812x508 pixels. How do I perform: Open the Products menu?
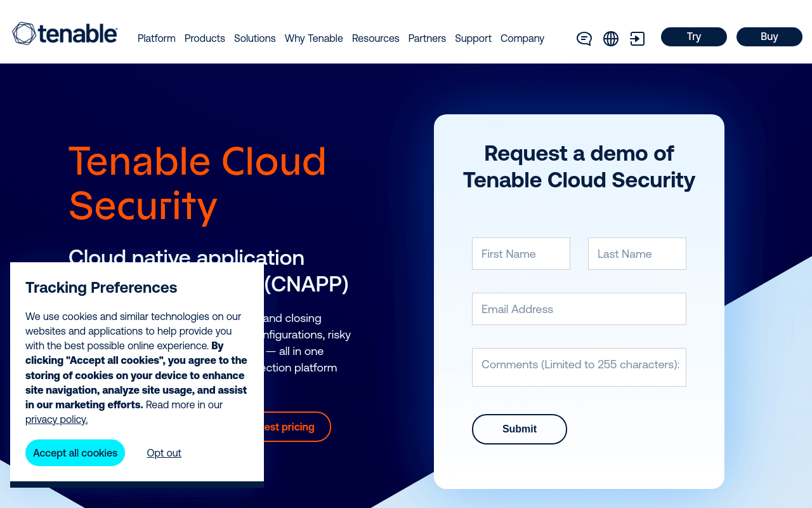tap(205, 38)
